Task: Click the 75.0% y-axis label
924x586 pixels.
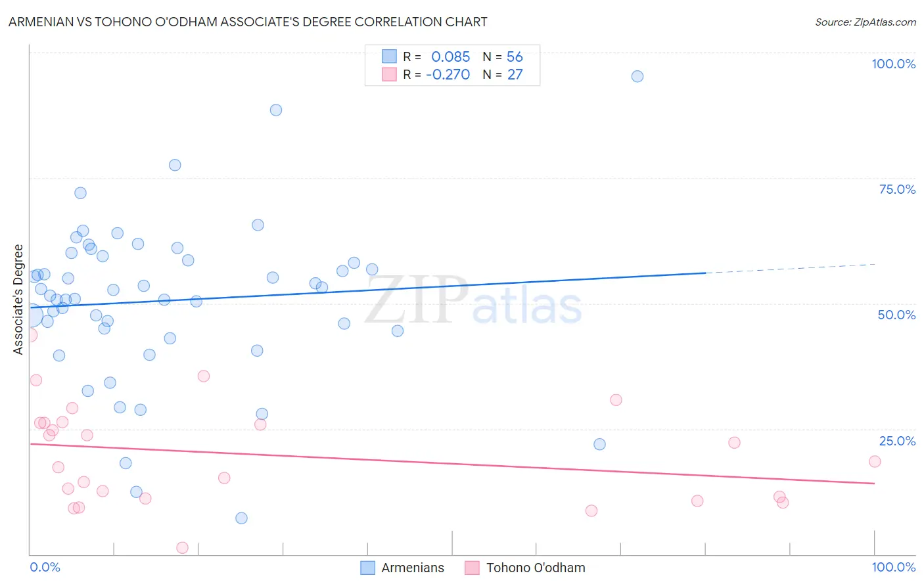Action: point(897,189)
